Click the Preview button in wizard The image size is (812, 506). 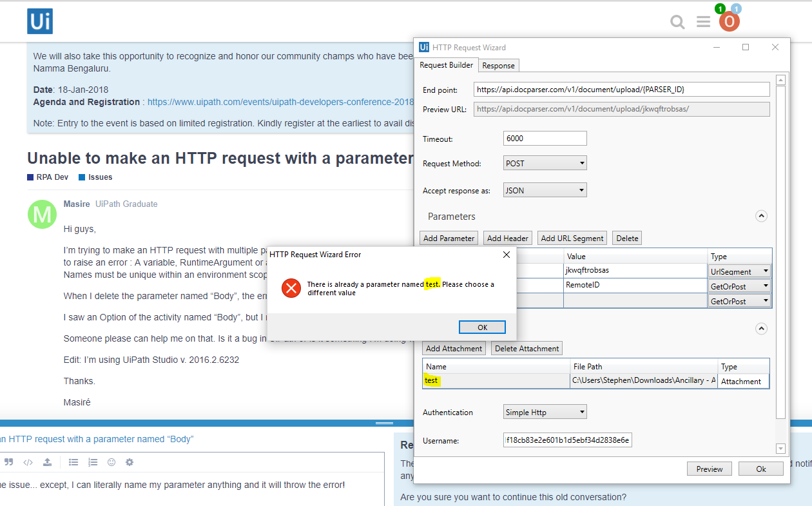coord(710,469)
